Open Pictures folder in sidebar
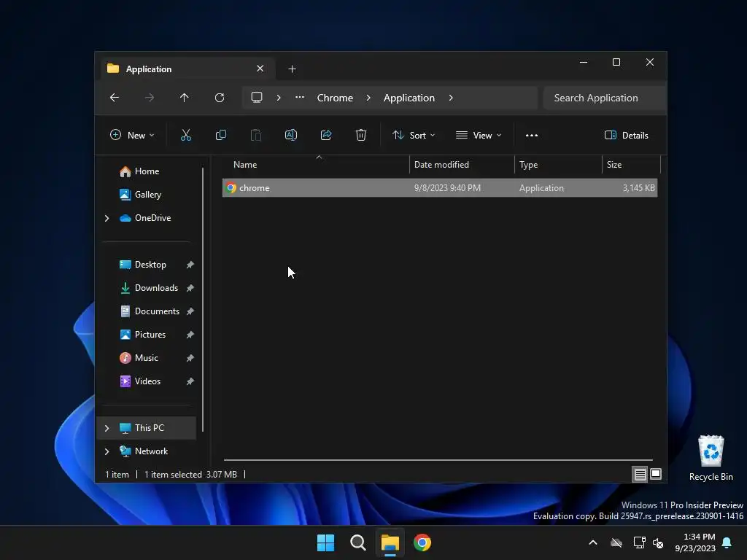The height and width of the screenshot is (560, 747). click(150, 335)
